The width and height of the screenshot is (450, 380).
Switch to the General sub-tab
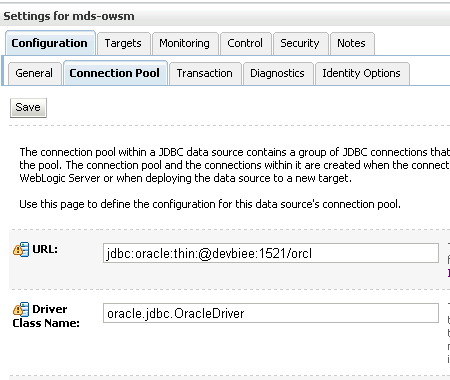click(34, 73)
